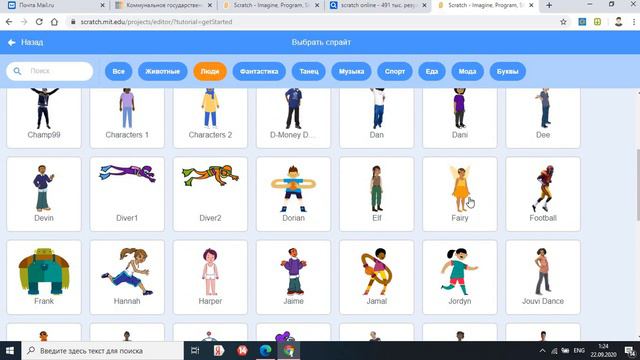Image resolution: width=640 pixels, height=360 pixels.
Task: Select the Спорт category filter
Action: click(395, 71)
